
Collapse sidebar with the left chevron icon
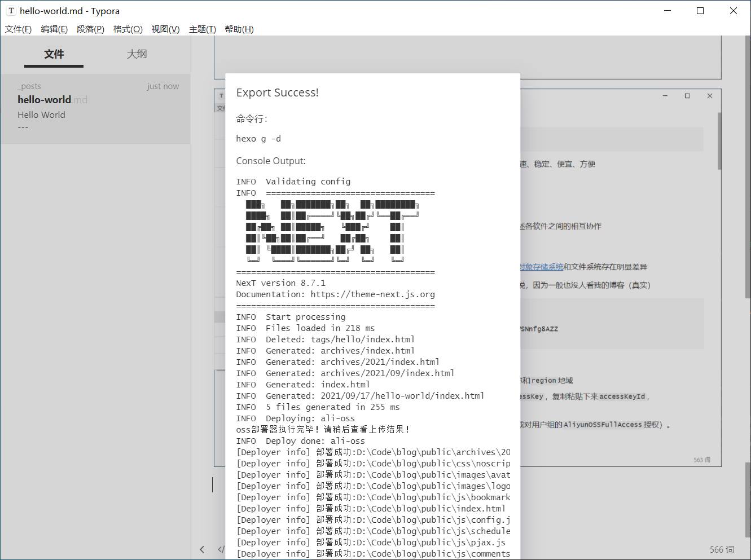tap(202, 549)
